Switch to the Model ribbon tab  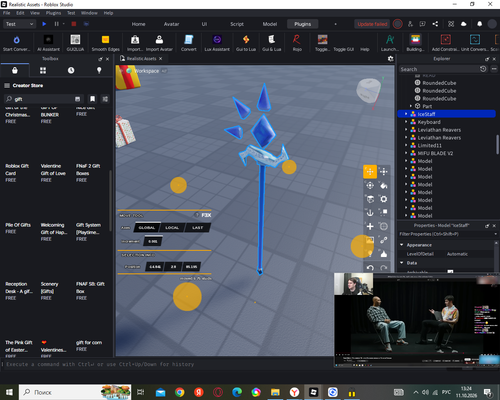[x=270, y=24]
